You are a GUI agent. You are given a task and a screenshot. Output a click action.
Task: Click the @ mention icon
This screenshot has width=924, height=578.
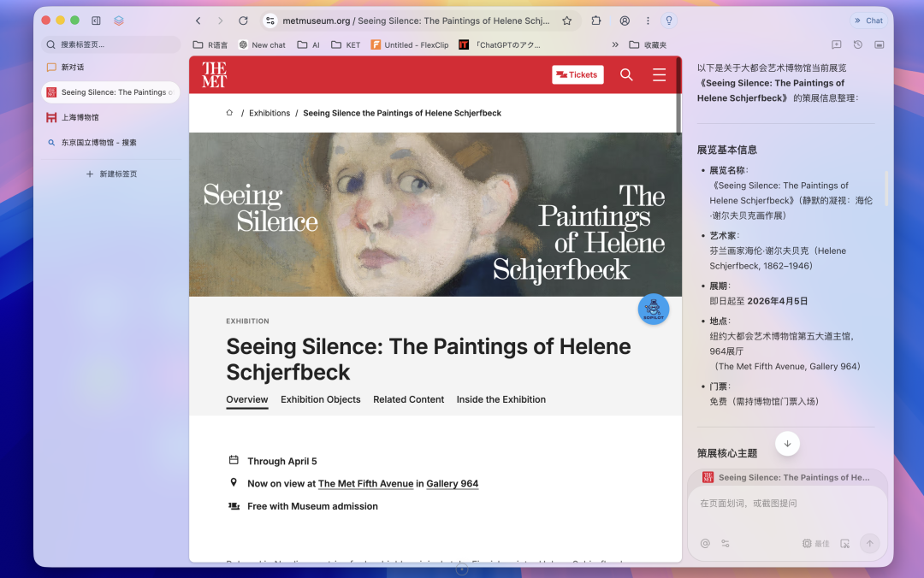705,543
